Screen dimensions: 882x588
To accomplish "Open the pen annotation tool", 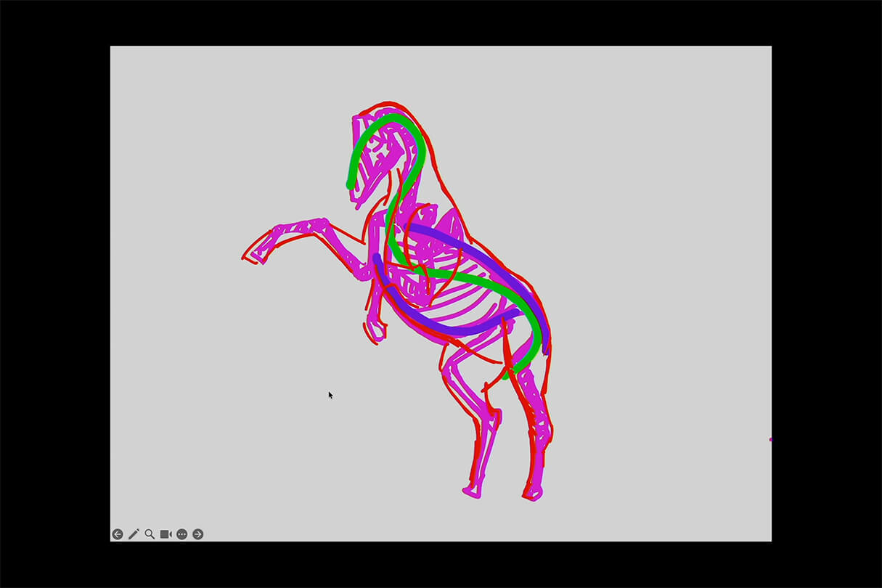I will pos(134,534).
